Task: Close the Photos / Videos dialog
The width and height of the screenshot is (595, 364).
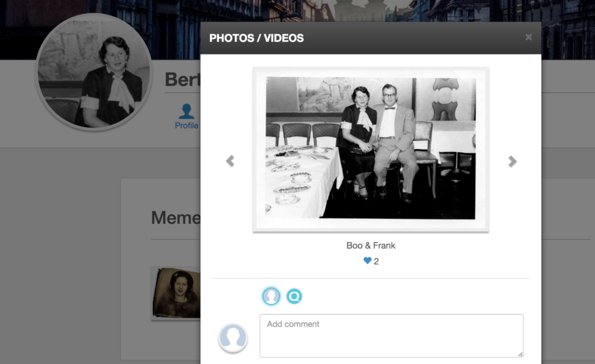Action: click(528, 37)
